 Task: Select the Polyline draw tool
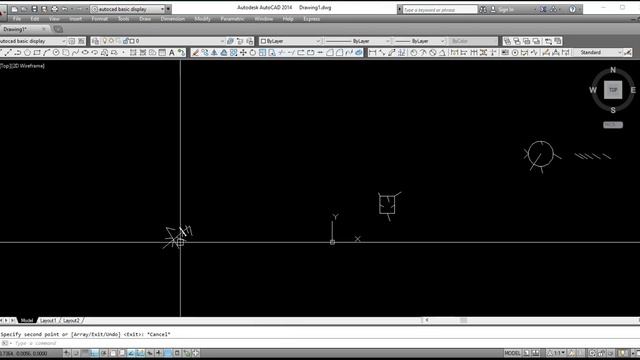click(x=18, y=53)
